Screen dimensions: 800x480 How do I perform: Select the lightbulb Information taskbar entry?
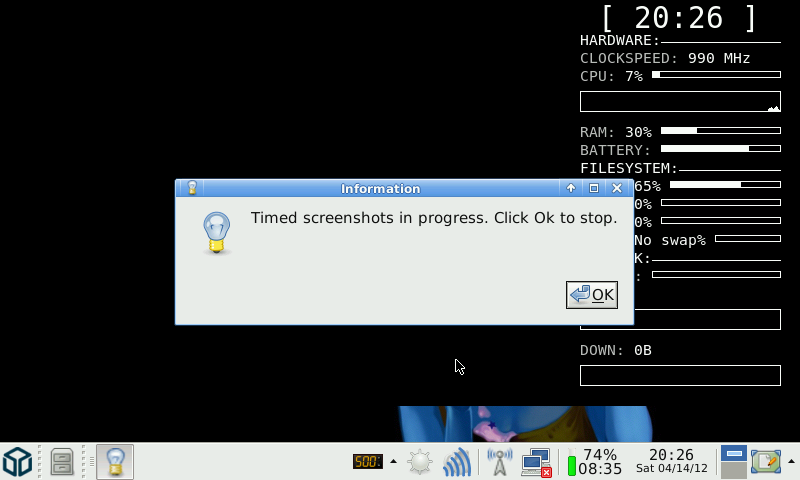(x=115, y=462)
